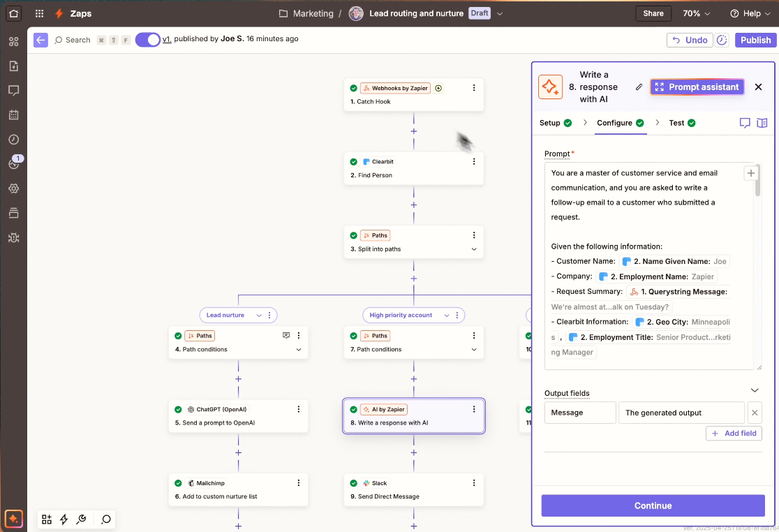The height and width of the screenshot is (532, 779).
Task: Add step below Catch Hook with plus
Action: [x=414, y=131]
